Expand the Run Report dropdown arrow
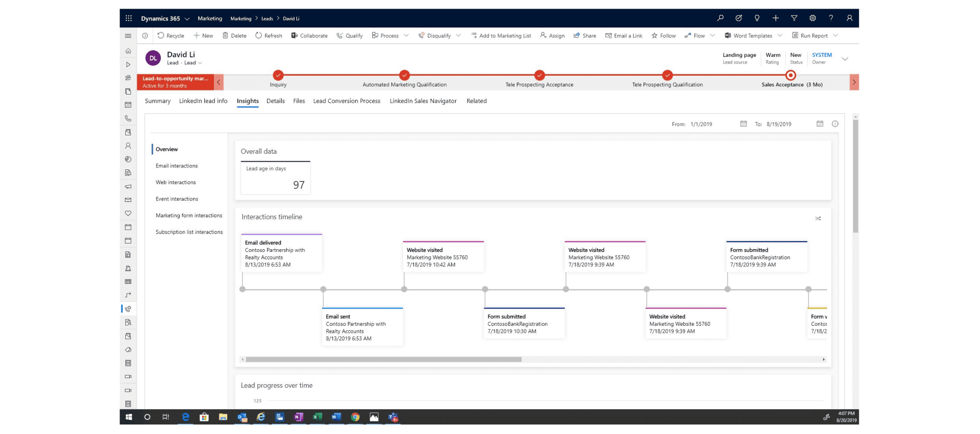Screen dimensions: 980x434 pos(835,35)
